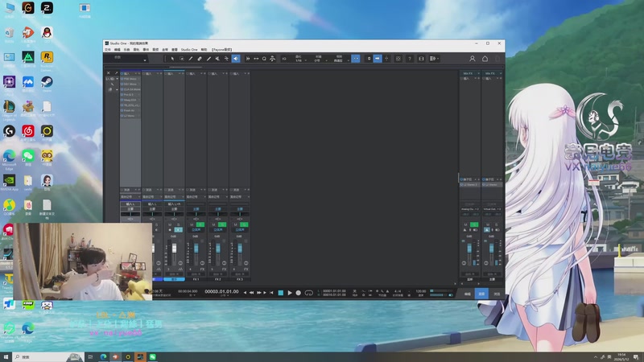This screenshot has height=362, width=644.
Task: Click the highlighted blue Mix button at bottom right
Action: pyautogui.click(x=481, y=294)
